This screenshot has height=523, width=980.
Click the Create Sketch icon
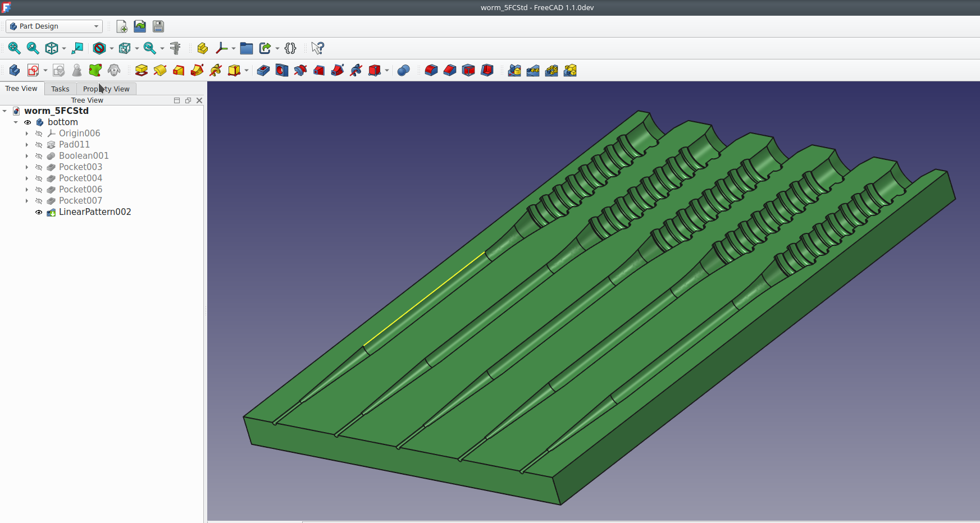point(33,70)
